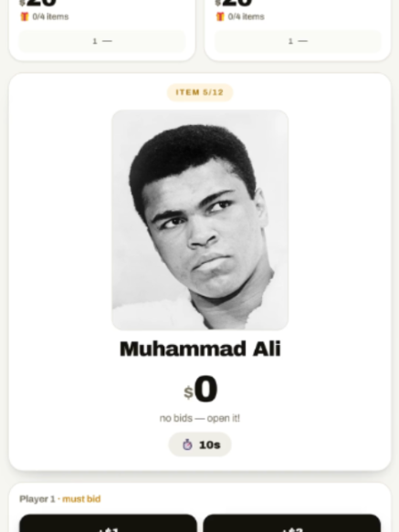
Task: Click the 'no bids — open it!' text
Action: [x=200, y=418]
